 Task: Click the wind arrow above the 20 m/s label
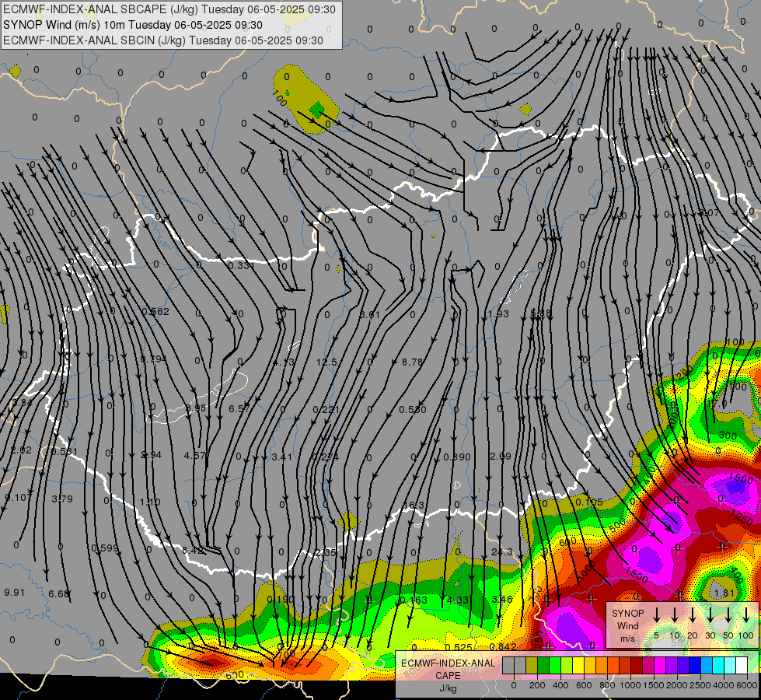(693, 614)
